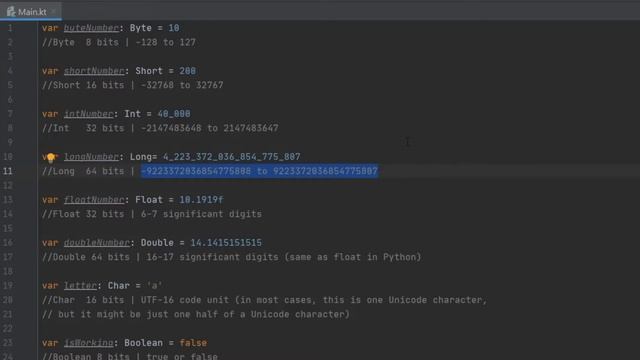Click the comment '//Byte 8 bits | -128 to 127'
Screen dimensions: 640x360
click(x=119, y=42)
